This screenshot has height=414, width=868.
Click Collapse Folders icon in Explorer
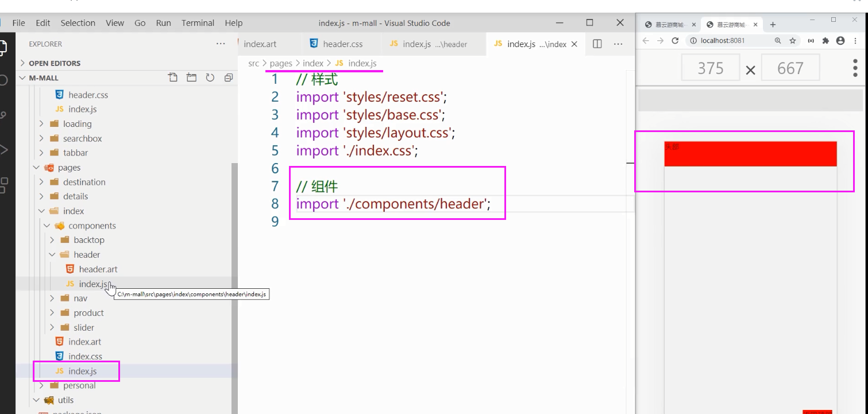tap(229, 78)
